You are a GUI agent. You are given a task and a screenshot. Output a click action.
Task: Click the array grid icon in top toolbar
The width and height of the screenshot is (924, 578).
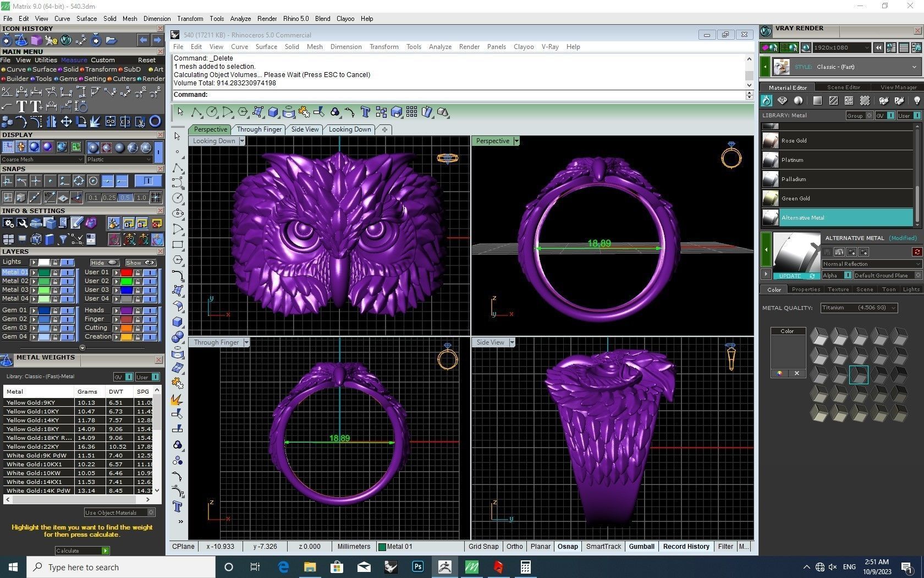point(412,112)
